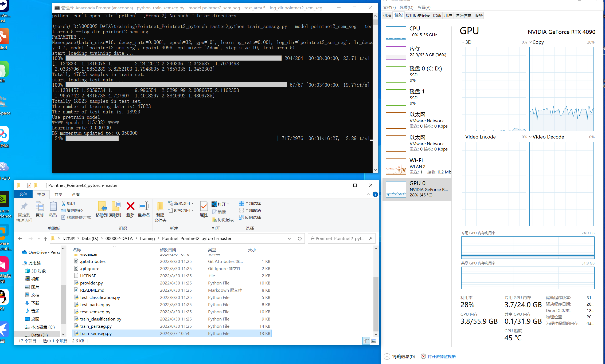Select the CPU graph in Task Manager sidebar
The width and height of the screenshot is (605, 364).
tap(396, 33)
